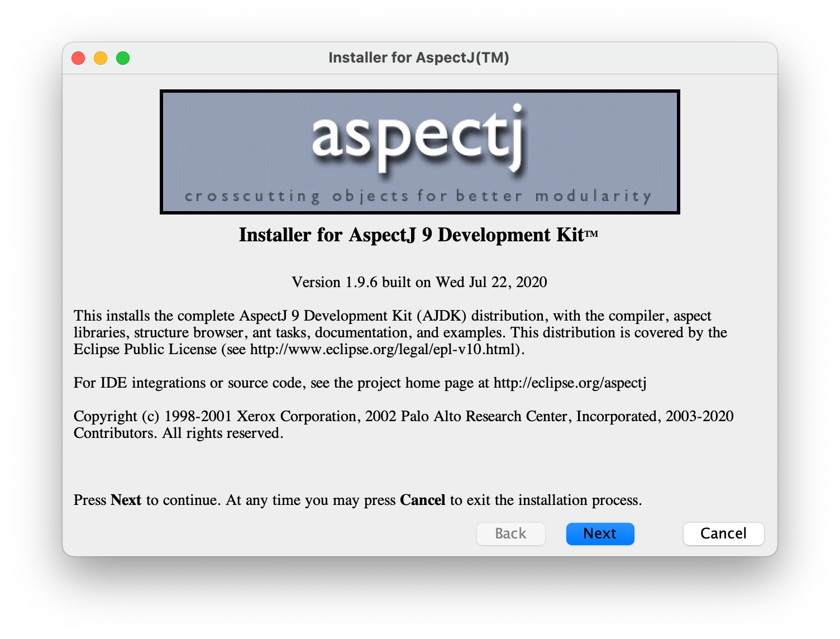The width and height of the screenshot is (840, 639).
Task: Click the 'Installer for AspectJ(TM)' title bar
Action: [419, 58]
